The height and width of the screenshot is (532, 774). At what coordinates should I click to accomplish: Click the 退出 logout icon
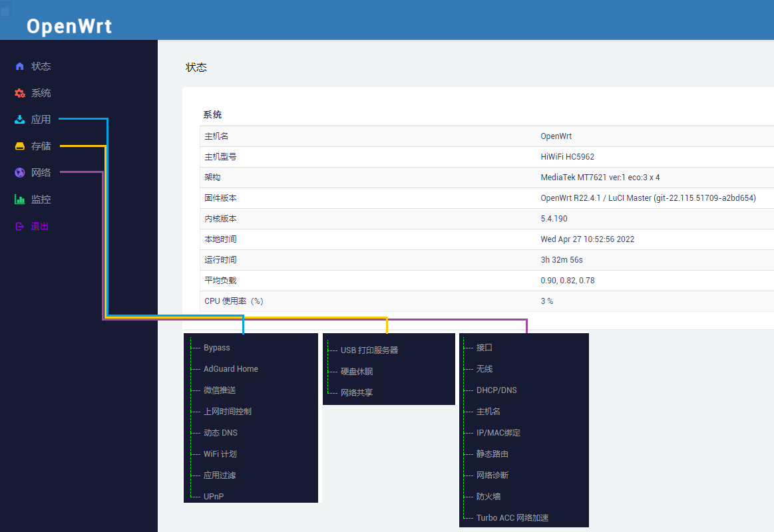click(19, 226)
